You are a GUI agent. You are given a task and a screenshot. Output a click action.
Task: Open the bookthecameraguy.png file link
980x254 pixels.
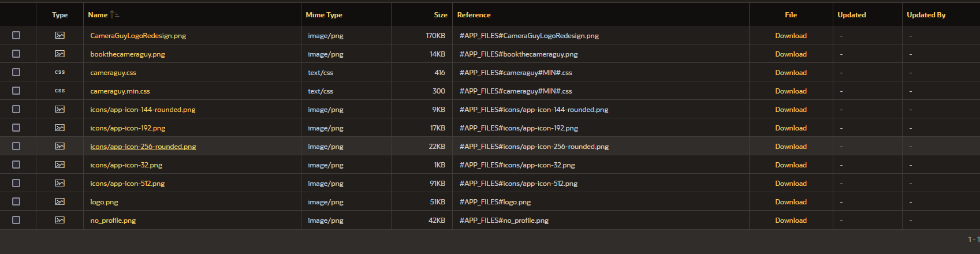tap(128, 54)
